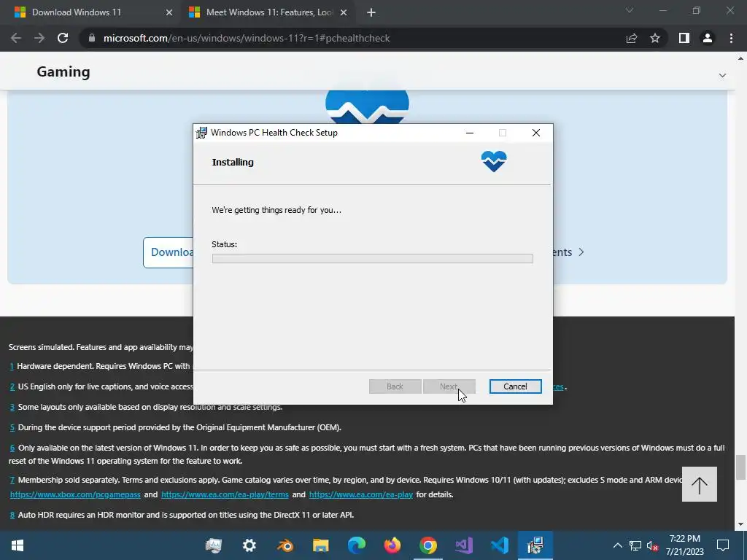
Task: Click the scrollbar up arrow
Action: pos(740,58)
